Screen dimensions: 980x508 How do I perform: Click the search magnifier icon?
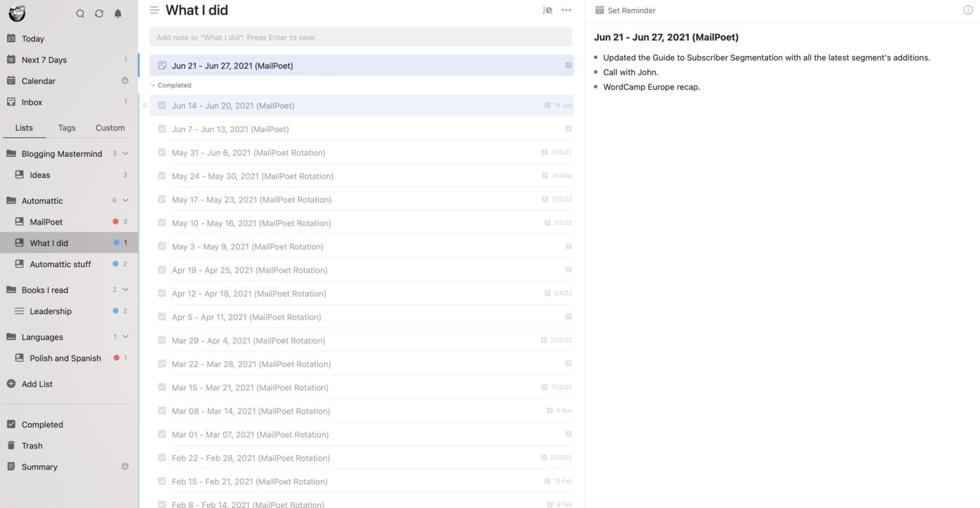click(x=80, y=13)
